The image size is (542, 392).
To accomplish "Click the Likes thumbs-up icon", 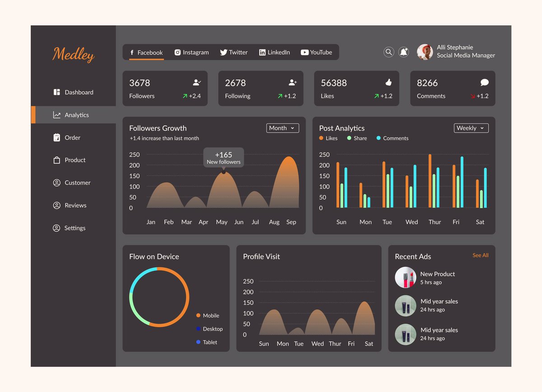I will coord(388,82).
